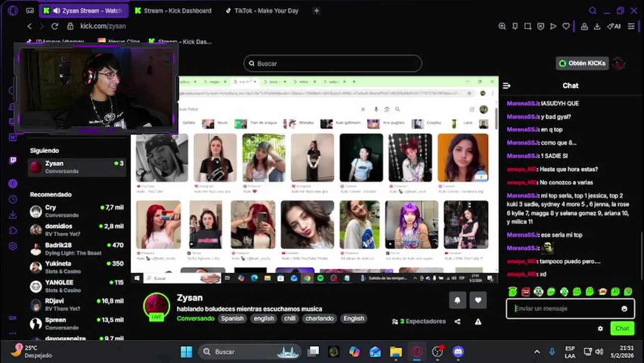
Task: Click the charlando stream tag
Action: point(319,319)
